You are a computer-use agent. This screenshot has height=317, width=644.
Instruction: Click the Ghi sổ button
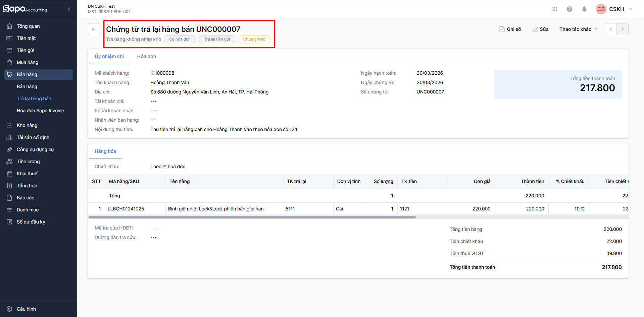510,29
